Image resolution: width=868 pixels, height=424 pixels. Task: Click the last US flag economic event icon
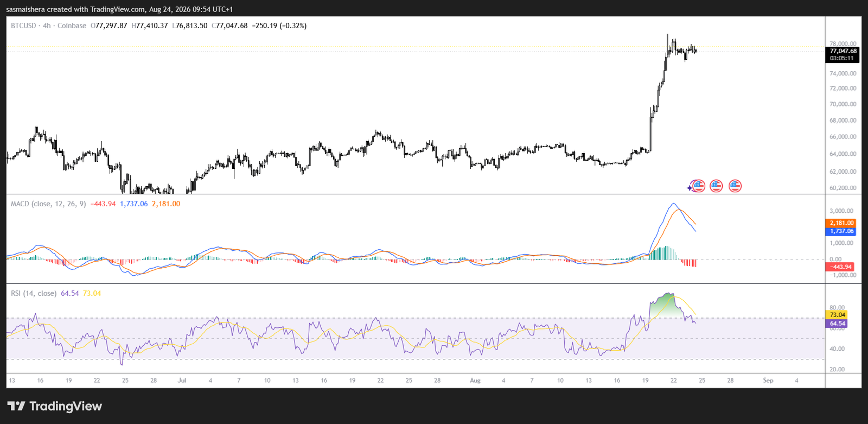point(735,186)
